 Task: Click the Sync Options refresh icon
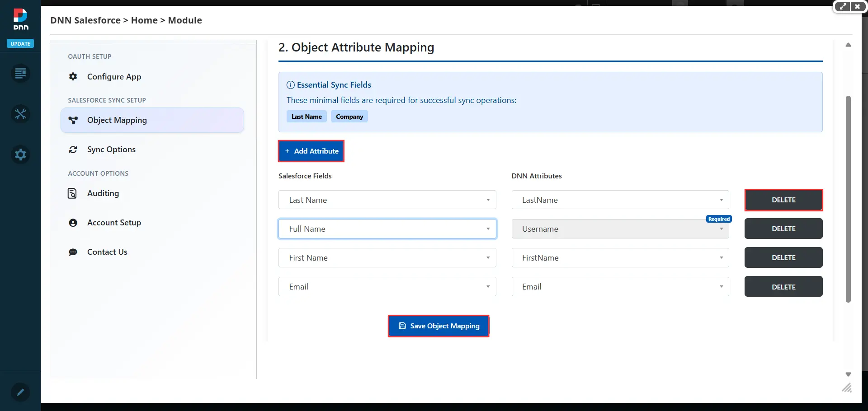tap(73, 149)
